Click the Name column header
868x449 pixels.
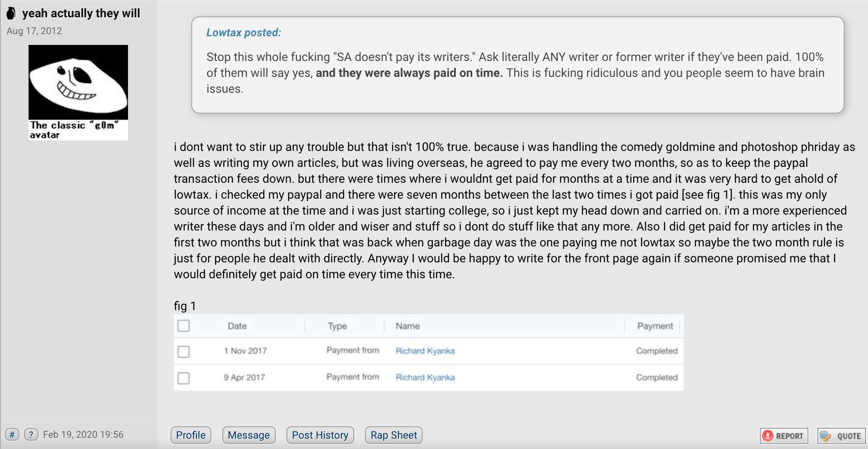click(407, 326)
